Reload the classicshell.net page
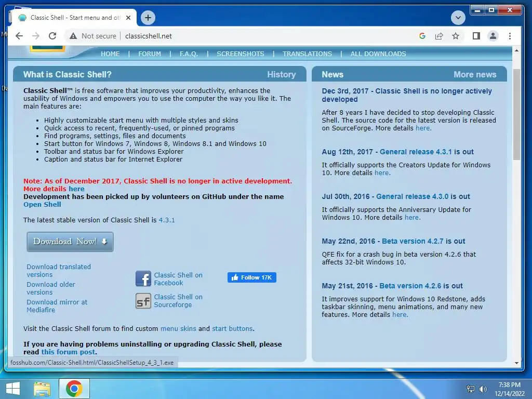 coord(52,36)
